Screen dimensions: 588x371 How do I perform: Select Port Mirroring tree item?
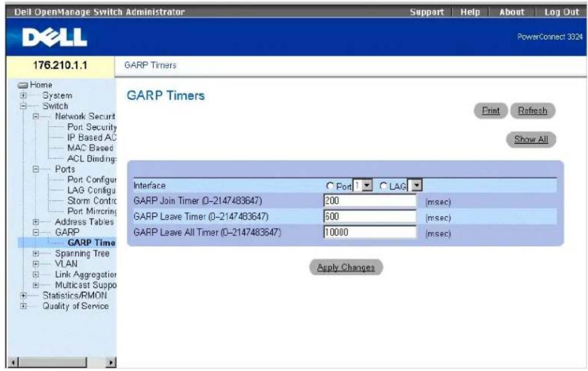(x=92, y=212)
